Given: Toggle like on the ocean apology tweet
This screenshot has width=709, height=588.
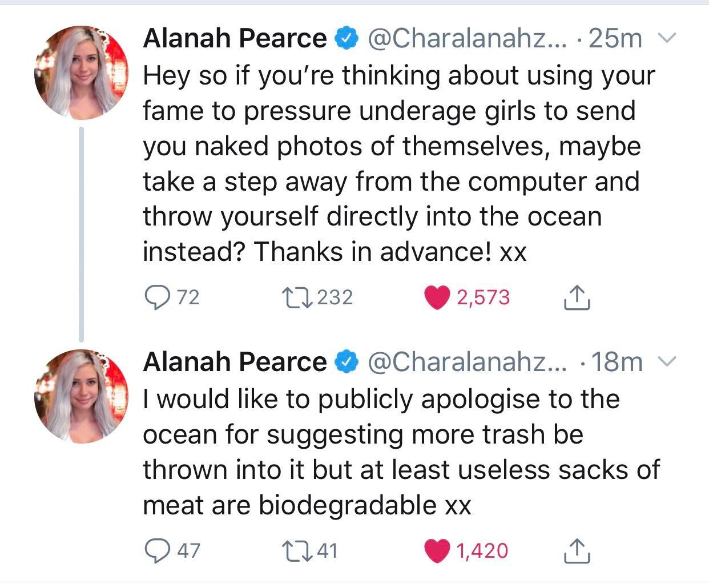Looking at the screenshot, I should (x=437, y=550).
